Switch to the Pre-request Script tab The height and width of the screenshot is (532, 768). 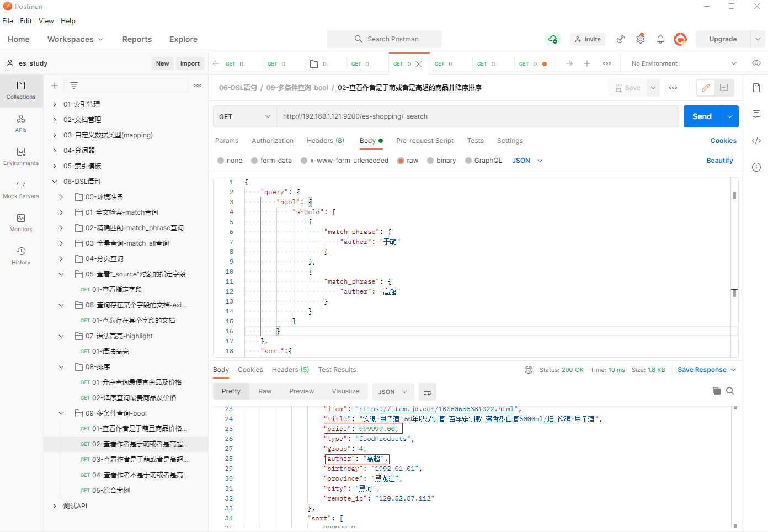(424, 141)
